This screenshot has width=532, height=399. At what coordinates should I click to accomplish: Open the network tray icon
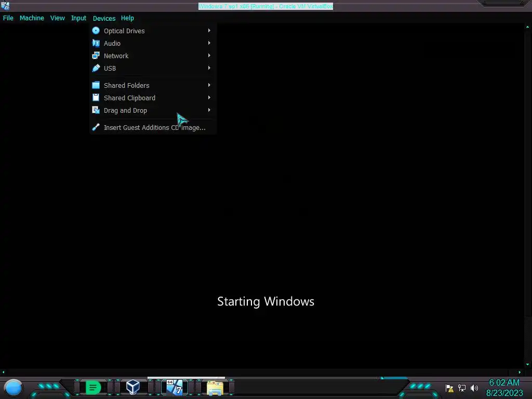tap(462, 388)
